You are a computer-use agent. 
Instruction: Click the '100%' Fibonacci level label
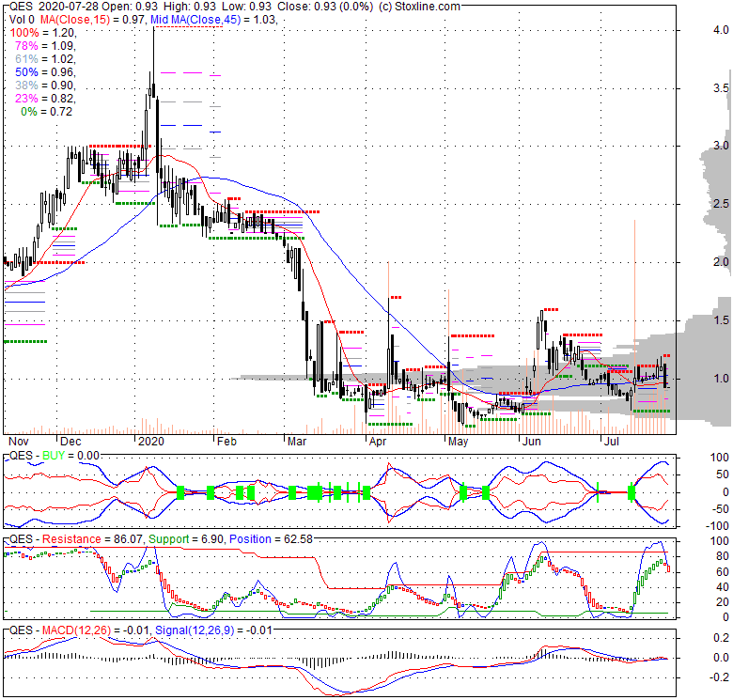click(x=24, y=33)
